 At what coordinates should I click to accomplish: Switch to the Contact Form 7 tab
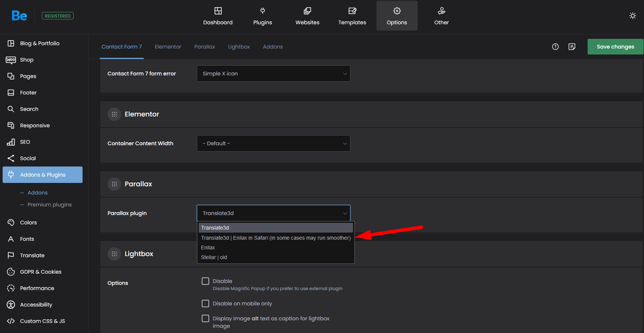[122, 47]
